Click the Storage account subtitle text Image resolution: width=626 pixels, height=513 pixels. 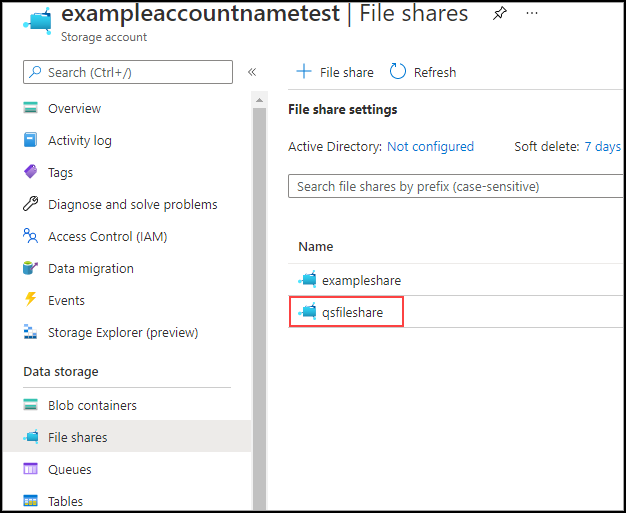[x=104, y=37]
